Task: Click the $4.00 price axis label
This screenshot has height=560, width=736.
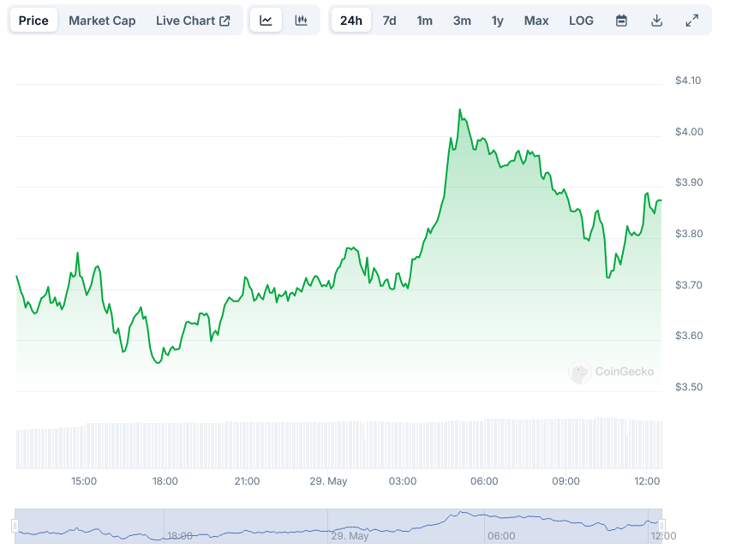Action: [689, 132]
